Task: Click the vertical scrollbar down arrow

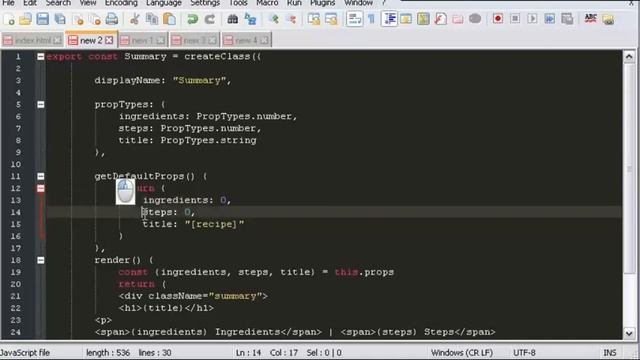Action: (629, 333)
